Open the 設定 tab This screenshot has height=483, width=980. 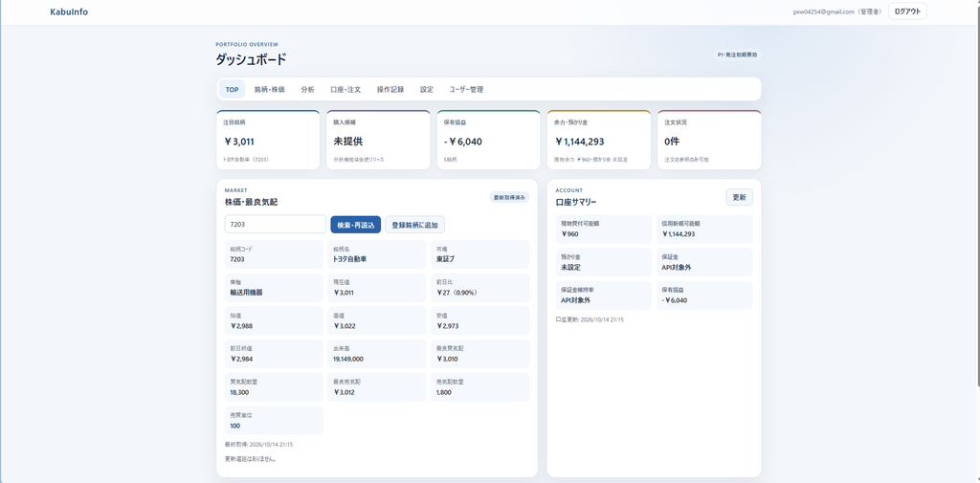pyautogui.click(x=427, y=89)
